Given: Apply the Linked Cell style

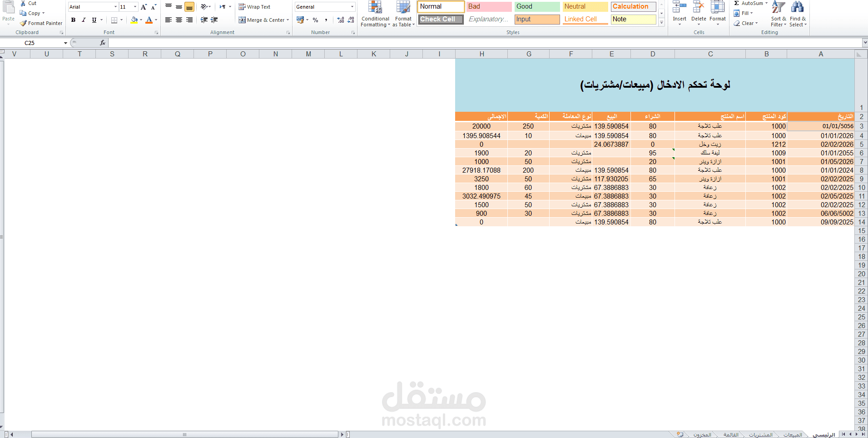Looking at the screenshot, I should 585,19.
